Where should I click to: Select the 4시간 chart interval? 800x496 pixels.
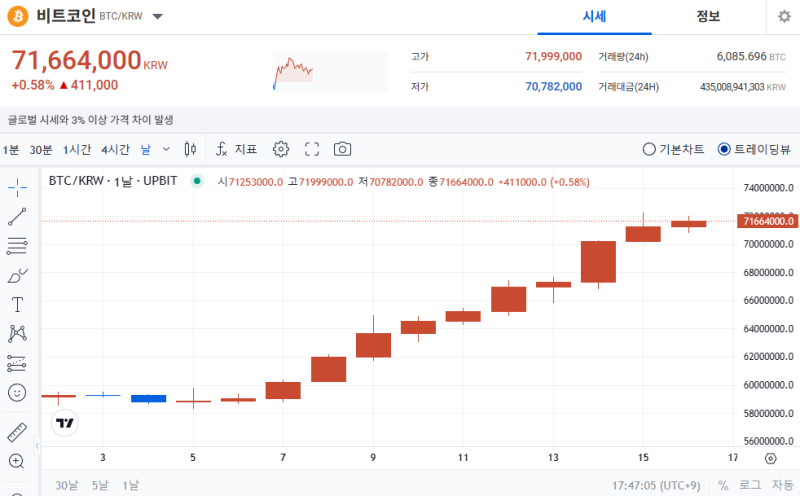[115, 150]
